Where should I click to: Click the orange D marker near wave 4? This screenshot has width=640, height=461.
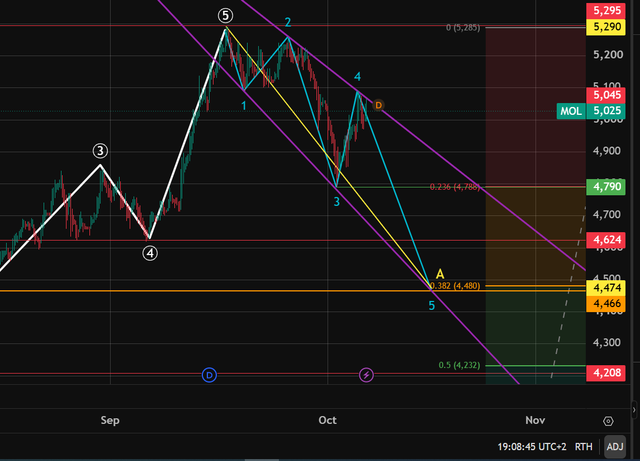[378, 105]
